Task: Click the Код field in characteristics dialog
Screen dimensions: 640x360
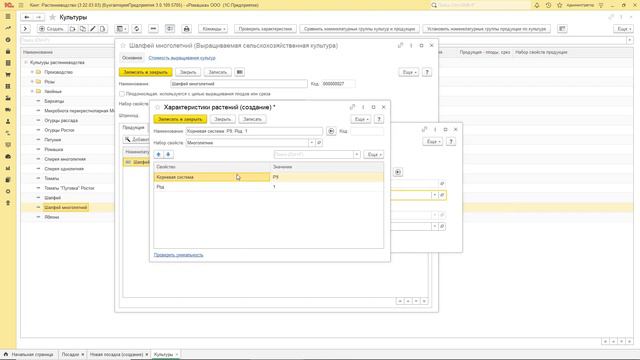Action: click(367, 131)
